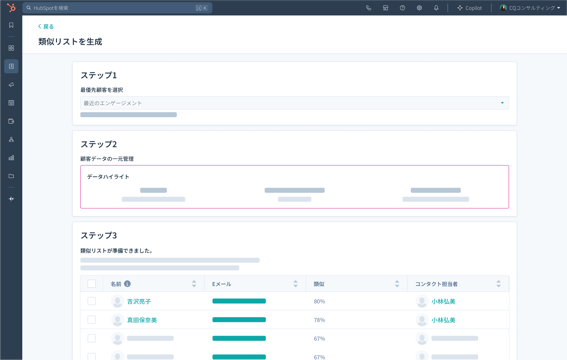This screenshot has width=567, height=360.
Task: Click the 類似リストが準備できました。 text
Action: (x=116, y=250)
